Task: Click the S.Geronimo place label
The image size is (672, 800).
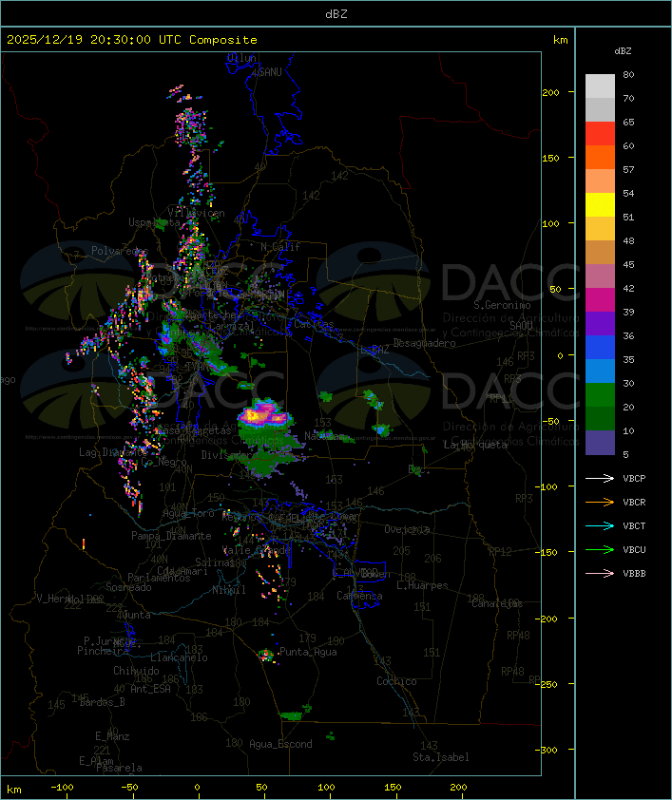Action: pyautogui.click(x=502, y=305)
